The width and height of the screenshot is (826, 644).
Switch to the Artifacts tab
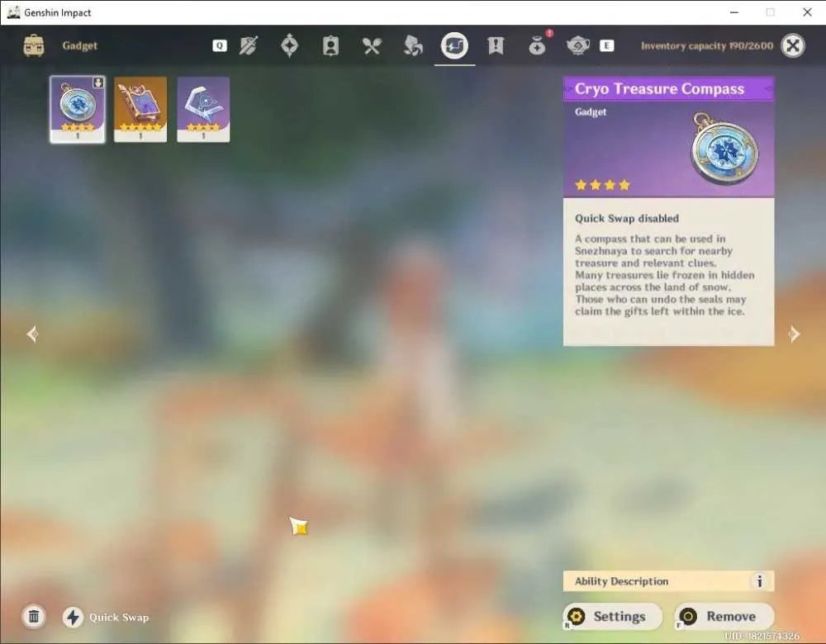point(289,45)
